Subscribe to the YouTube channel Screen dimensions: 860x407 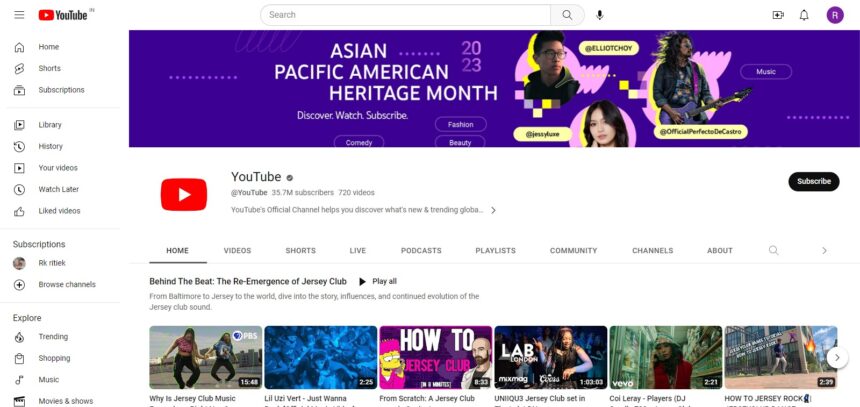point(814,182)
